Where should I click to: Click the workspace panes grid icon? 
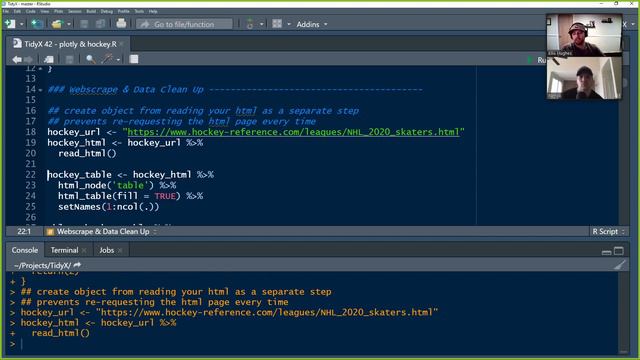(277, 24)
